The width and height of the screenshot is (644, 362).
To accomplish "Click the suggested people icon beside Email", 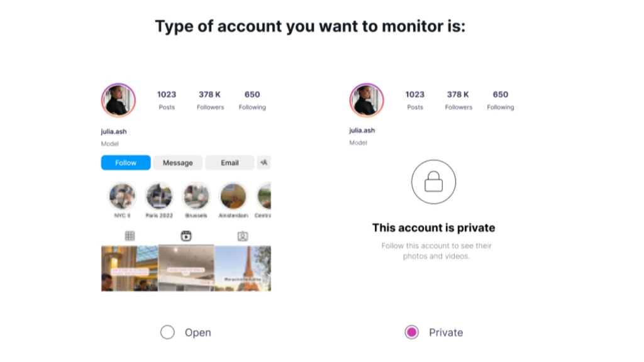I will click(x=264, y=163).
